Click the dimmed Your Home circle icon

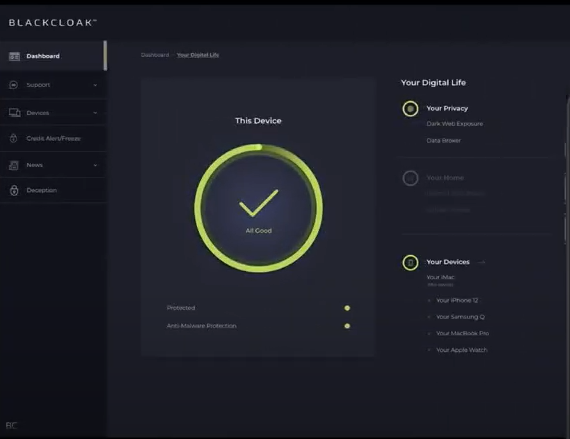[x=410, y=178]
